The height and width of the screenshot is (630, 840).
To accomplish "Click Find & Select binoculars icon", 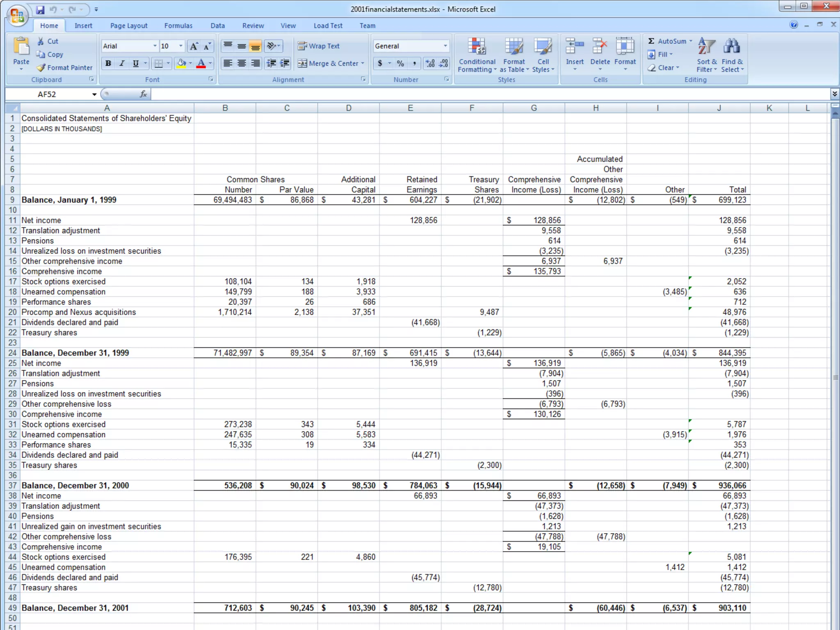I will click(x=732, y=46).
